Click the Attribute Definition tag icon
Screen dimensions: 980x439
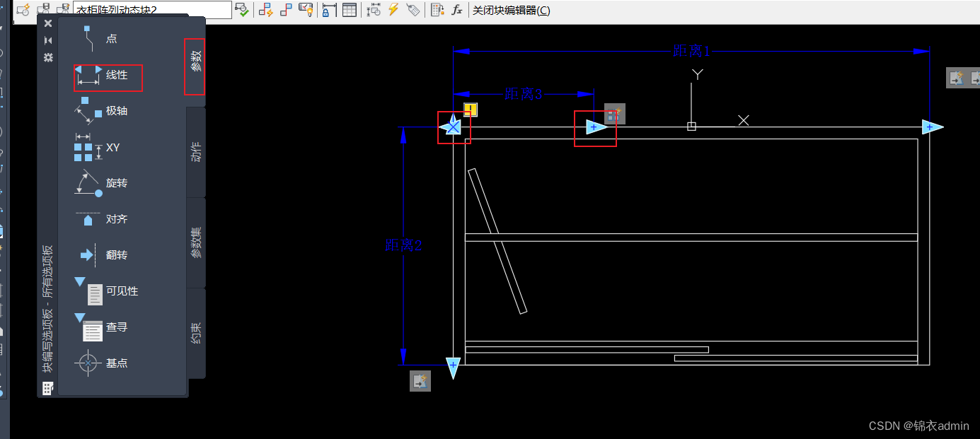(x=413, y=10)
